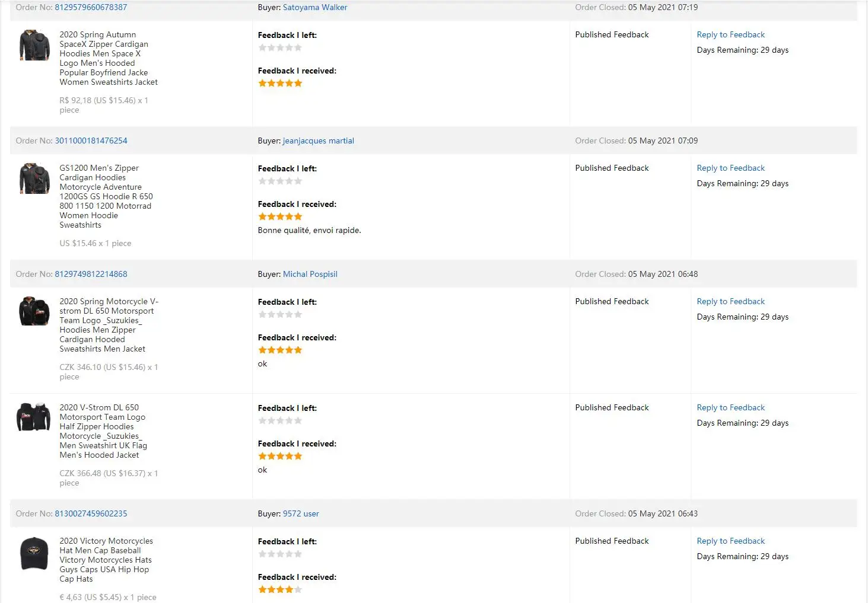Click empty left-feedback stars for GS1200 hoodie
Screen dimensions: 868x603
pos(280,181)
